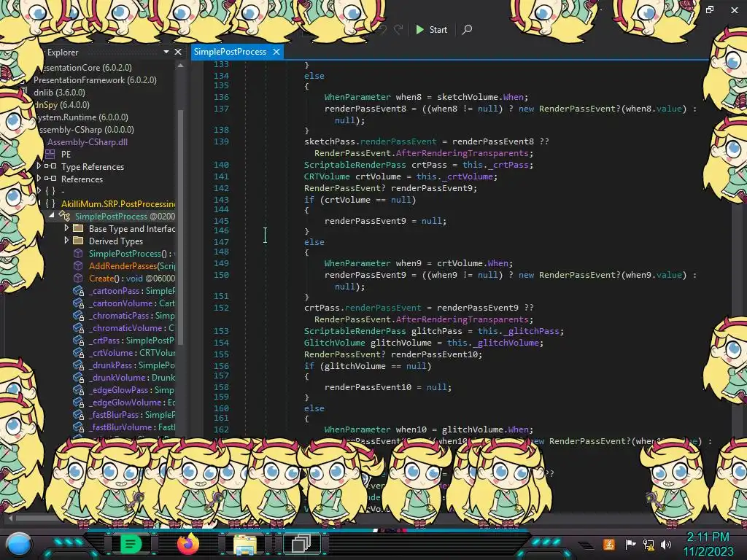Open the Windows Start orb
747x560 pixels.
(19, 544)
